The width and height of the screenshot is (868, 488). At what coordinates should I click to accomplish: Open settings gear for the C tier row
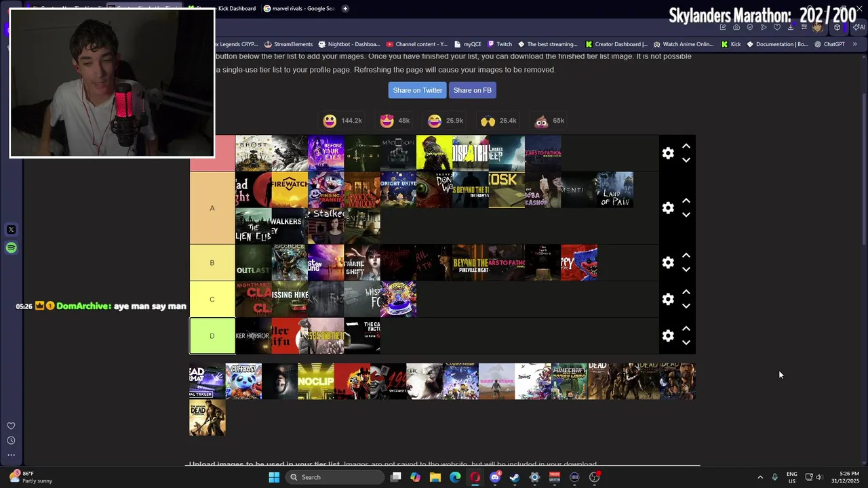(x=668, y=300)
